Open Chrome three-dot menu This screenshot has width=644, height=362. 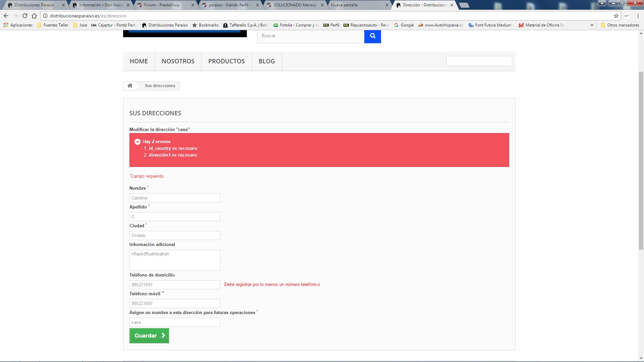tap(638, 16)
